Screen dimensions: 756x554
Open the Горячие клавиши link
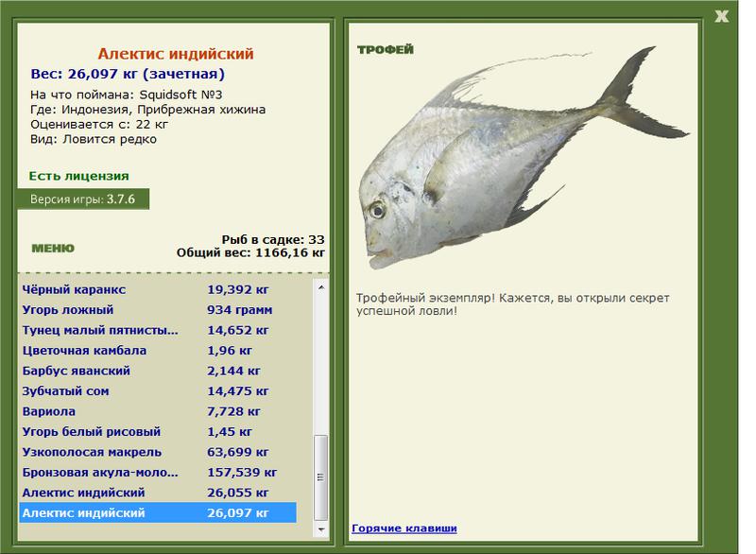[404, 528]
